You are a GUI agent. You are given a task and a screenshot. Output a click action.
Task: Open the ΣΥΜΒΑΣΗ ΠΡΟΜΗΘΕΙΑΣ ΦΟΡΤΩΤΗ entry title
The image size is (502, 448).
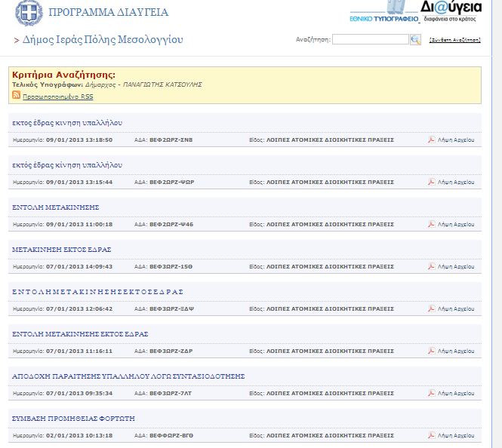(x=73, y=418)
